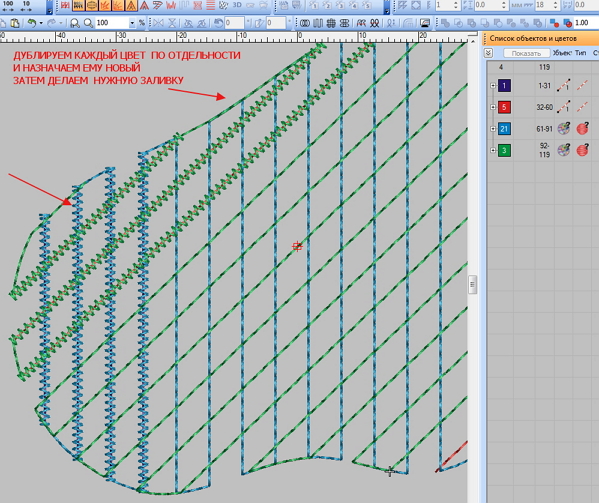Click the mirror vertically hourglass icon
599x503 pixels.
172,23
